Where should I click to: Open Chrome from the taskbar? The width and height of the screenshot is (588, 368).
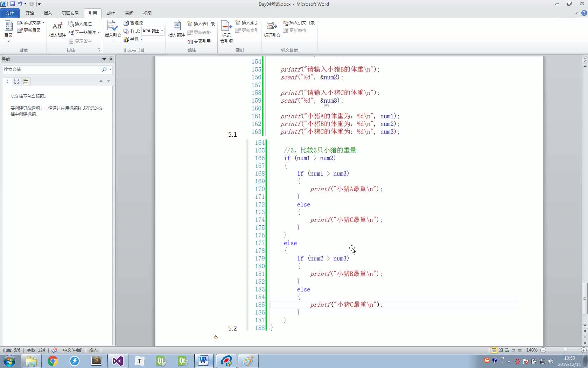52,361
